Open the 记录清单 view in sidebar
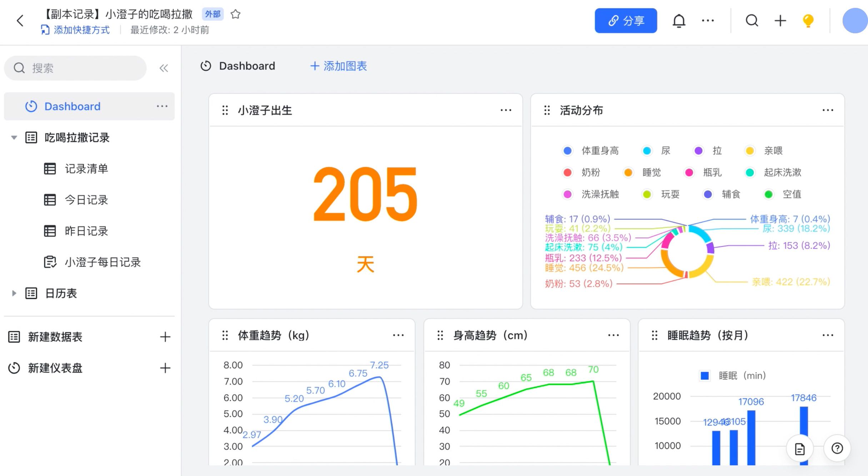868x476 pixels. tap(86, 169)
